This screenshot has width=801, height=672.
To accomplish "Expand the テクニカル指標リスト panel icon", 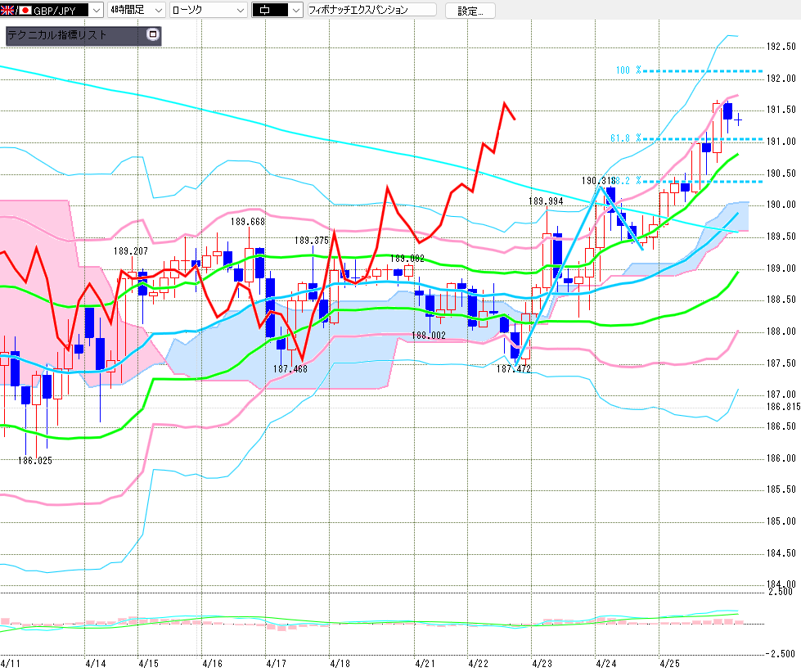I will 153,34.
